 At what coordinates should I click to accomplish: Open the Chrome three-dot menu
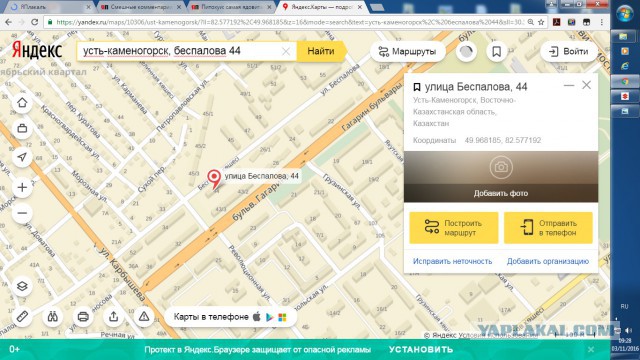(x=602, y=22)
